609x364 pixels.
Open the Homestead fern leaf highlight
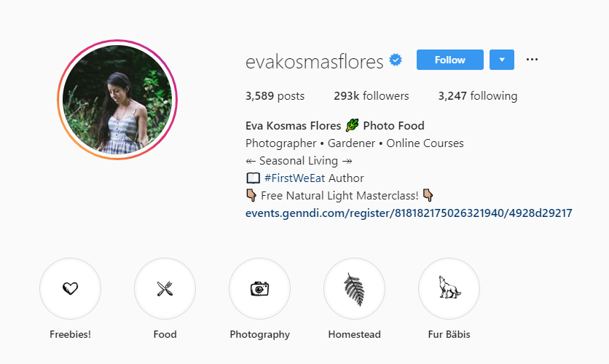point(354,289)
